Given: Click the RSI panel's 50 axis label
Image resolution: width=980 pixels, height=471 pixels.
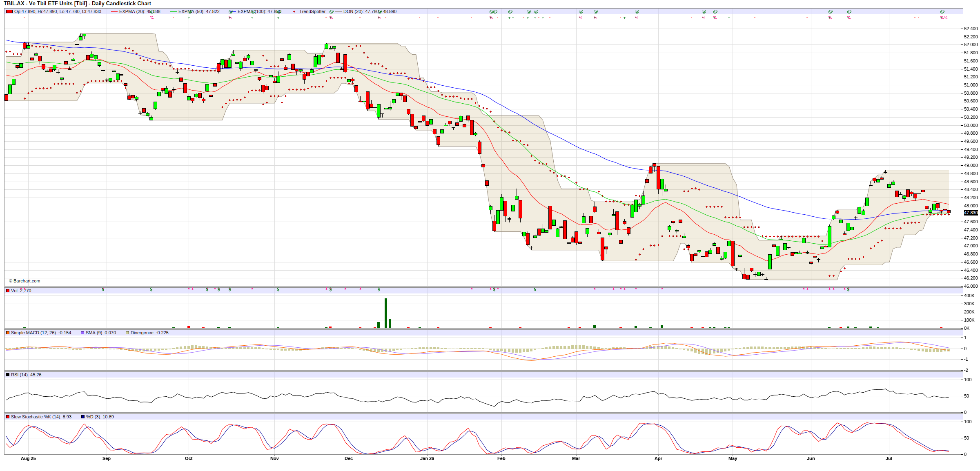Looking at the screenshot, I should coord(967,396).
